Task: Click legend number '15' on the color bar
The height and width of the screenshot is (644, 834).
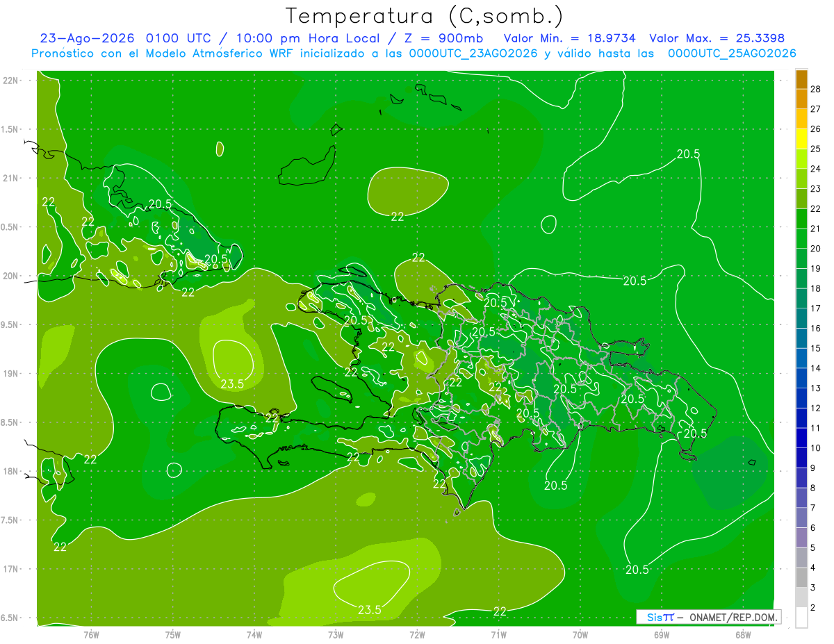Action: (x=816, y=348)
